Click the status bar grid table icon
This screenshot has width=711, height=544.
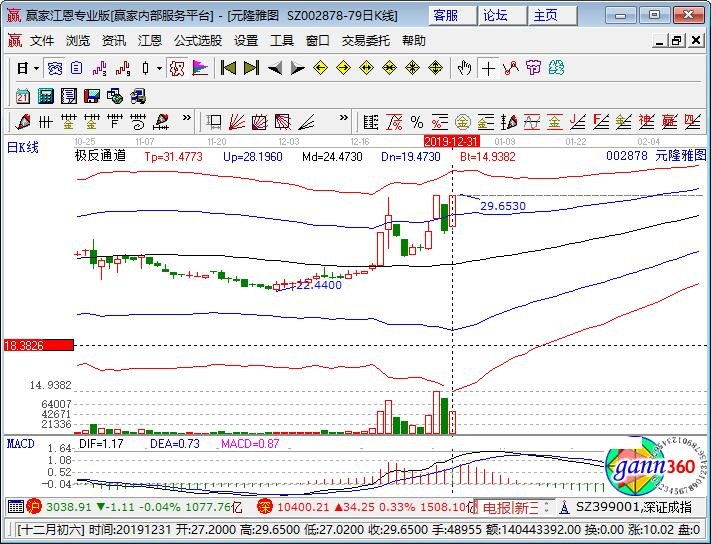click(15, 506)
